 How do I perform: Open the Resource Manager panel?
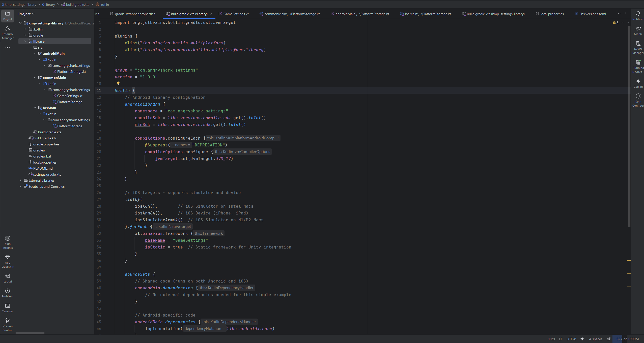point(8,32)
